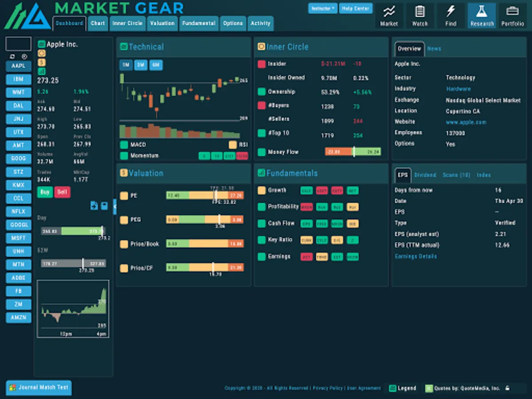Click the Journal Match Test colored icon
The image size is (532, 399).
(x=12, y=387)
